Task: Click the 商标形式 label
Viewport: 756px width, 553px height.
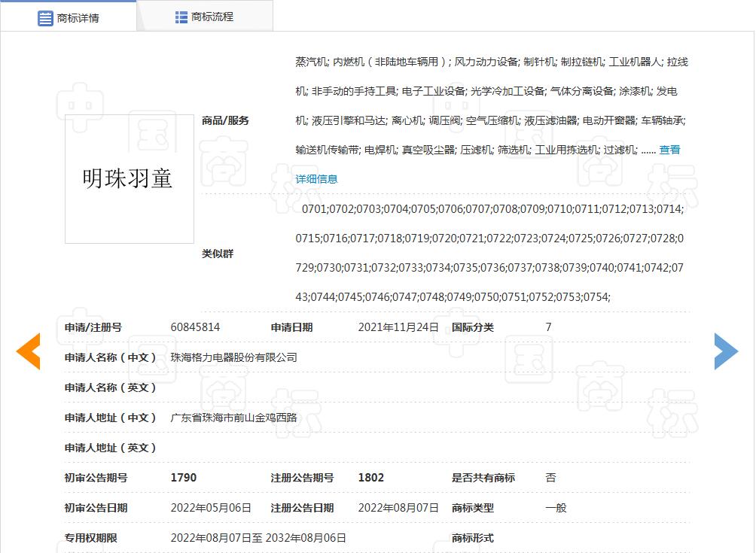Action: pyautogui.click(x=473, y=538)
